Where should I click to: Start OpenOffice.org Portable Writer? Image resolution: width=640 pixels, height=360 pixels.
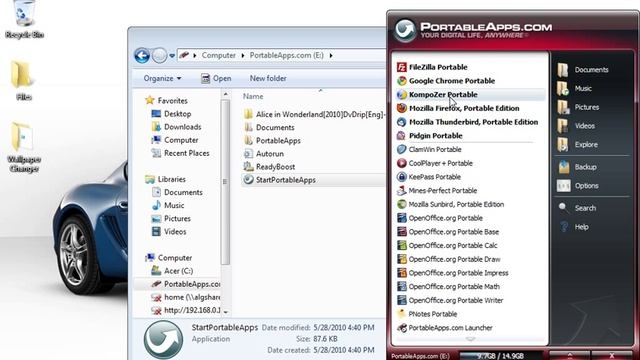[450, 300]
